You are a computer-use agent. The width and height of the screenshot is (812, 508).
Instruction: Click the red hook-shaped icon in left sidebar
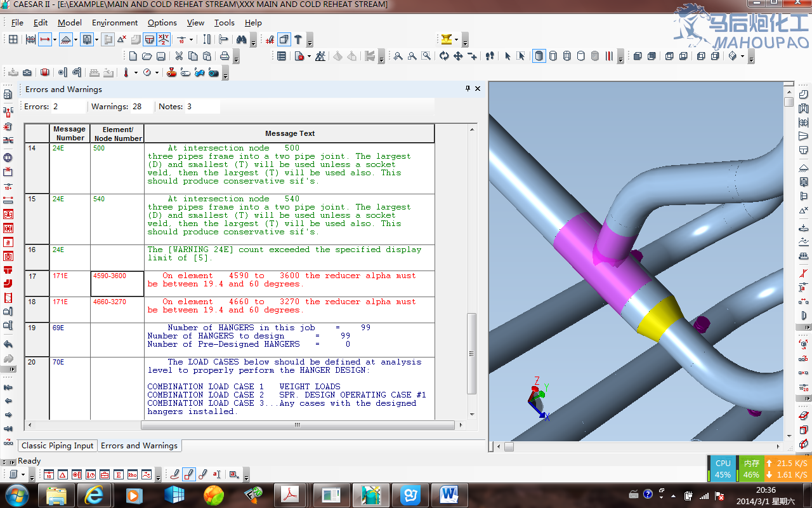tap(8, 283)
